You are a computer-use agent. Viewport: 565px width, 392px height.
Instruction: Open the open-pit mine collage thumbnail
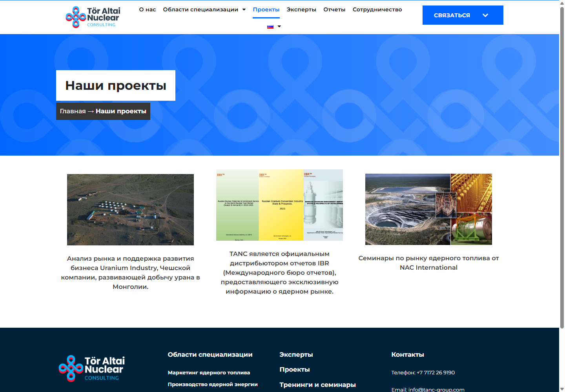click(428, 209)
